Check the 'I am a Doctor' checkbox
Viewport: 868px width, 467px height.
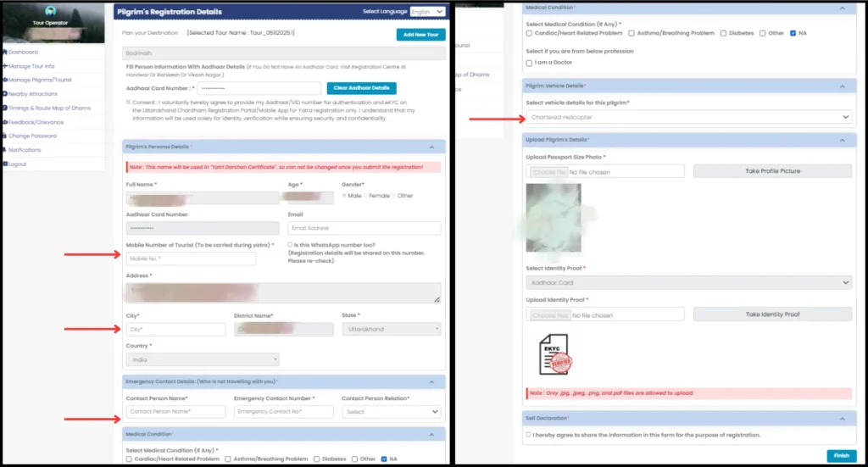[530, 63]
